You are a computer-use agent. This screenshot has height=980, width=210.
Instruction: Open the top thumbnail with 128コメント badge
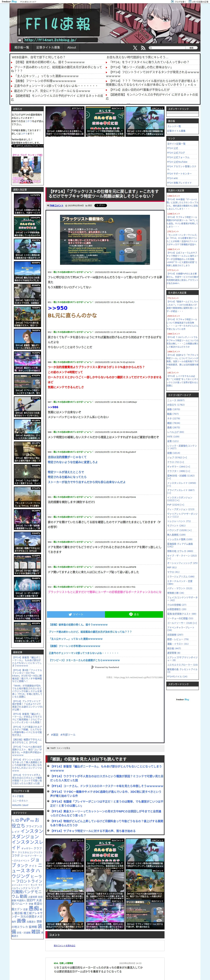145,122
